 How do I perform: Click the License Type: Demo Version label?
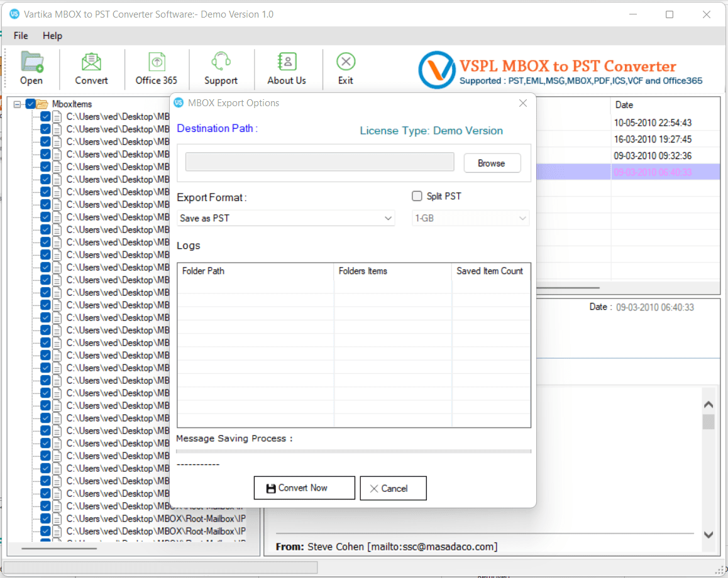431,131
